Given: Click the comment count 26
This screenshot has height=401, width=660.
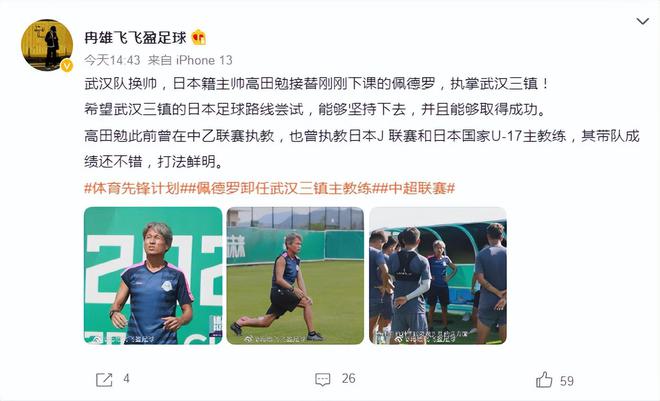Looking at the screenshot, I should (x=349, y=379).
